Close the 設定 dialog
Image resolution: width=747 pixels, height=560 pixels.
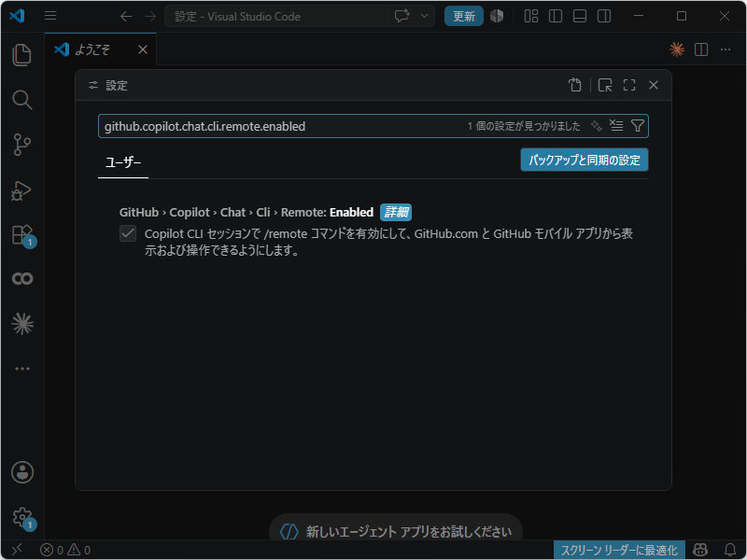point(654,85)
